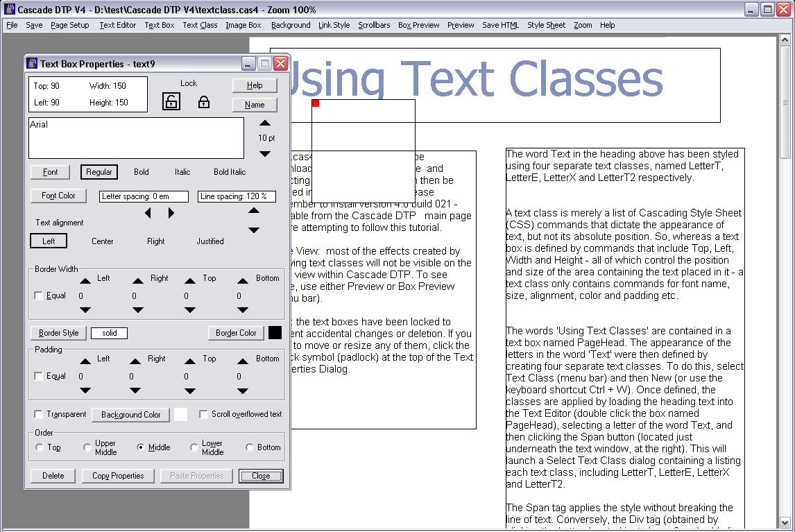Click the Name button
The width and height of the screenshot is (795, 532).
pos(255,105)
